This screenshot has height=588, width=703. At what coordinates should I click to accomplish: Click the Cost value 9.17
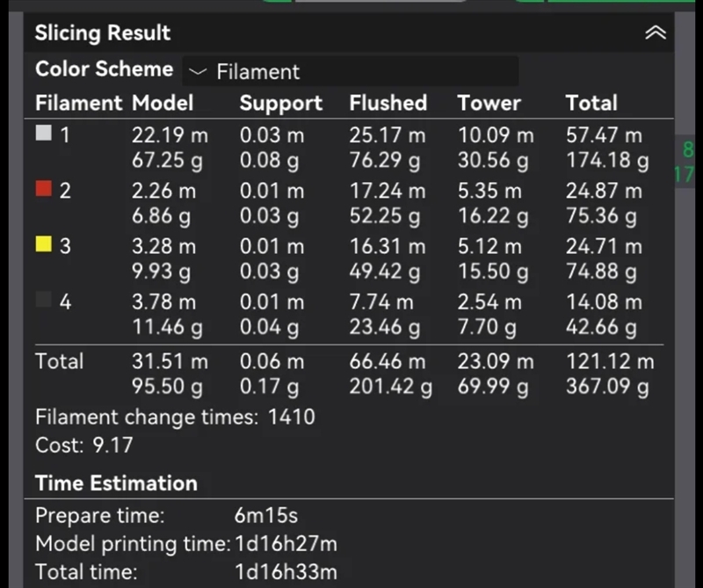tap(112, 445)
